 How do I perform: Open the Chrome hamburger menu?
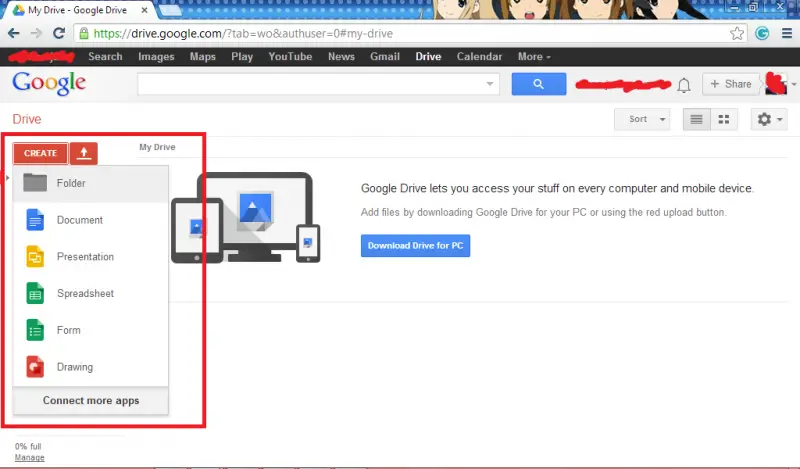(x=787, y=34)
